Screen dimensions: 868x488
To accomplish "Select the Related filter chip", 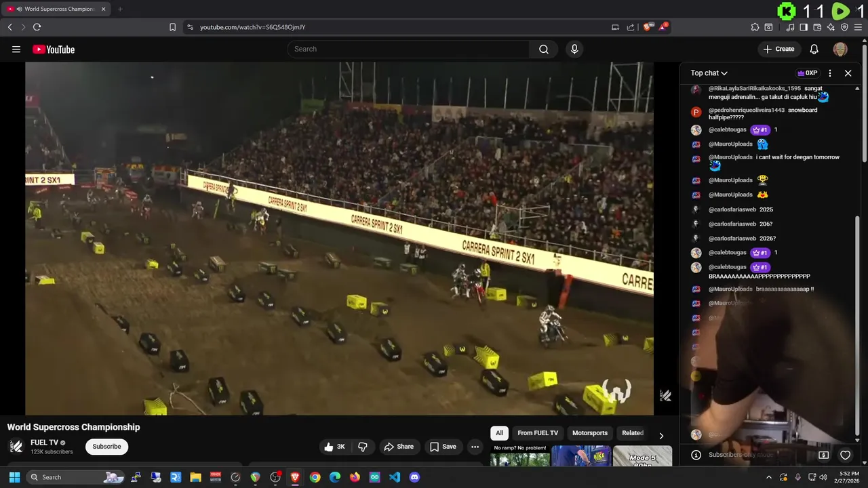I will pyautogui.click(x=633, y=433).
